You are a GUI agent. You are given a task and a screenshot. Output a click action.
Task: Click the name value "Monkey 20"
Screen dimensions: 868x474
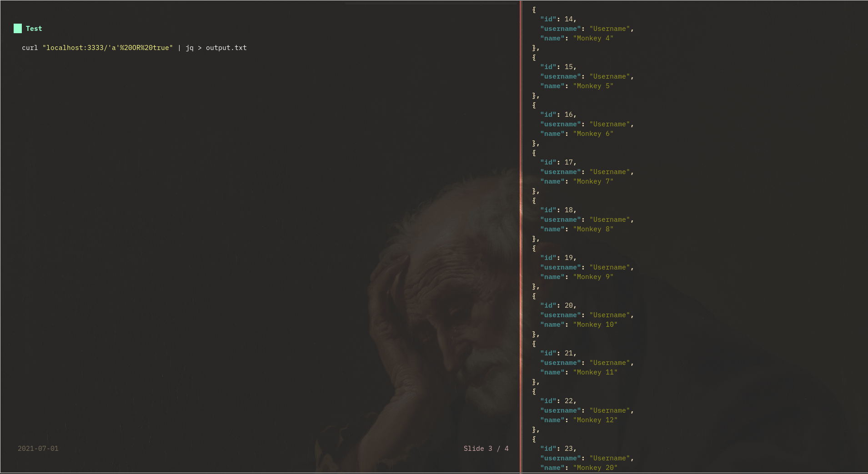tap(595, 468)
